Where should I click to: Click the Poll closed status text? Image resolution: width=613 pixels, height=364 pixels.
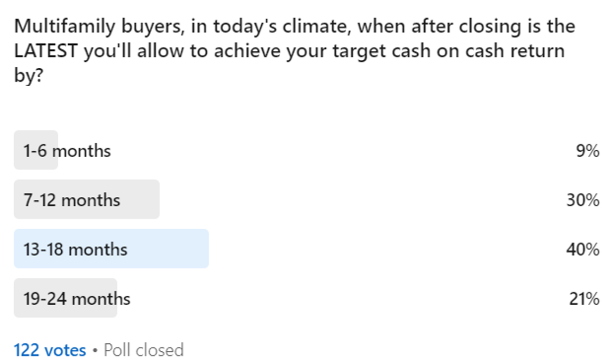144,350
